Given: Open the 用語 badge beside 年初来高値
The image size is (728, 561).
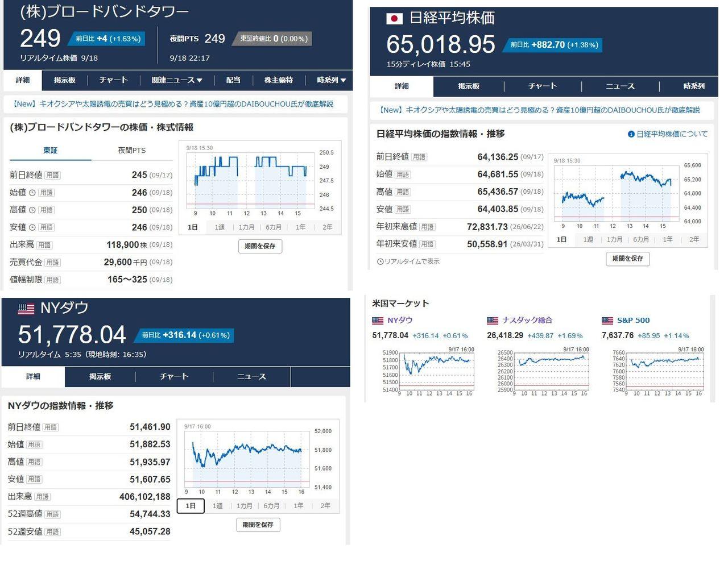Looking at the screenshot, I should pos(428,227).
